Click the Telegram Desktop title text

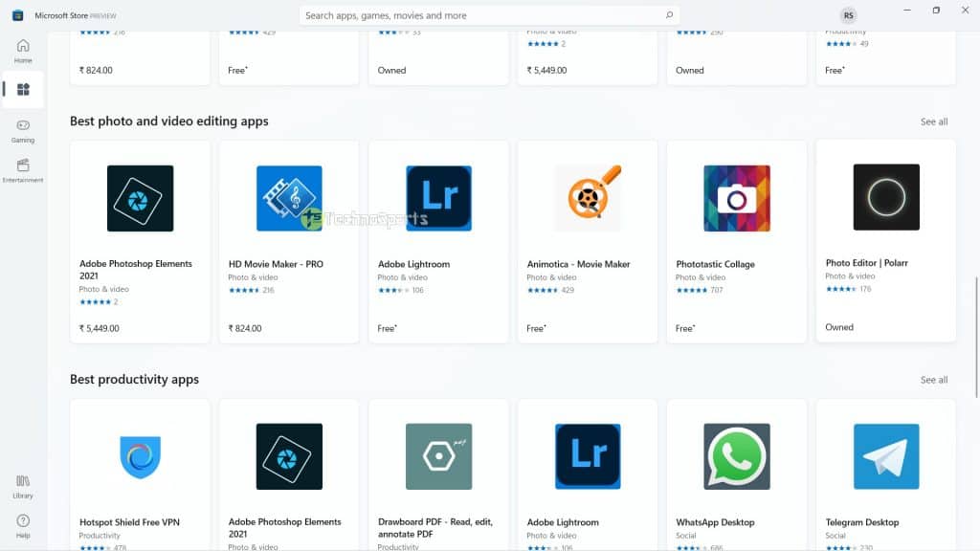point(862,522)
